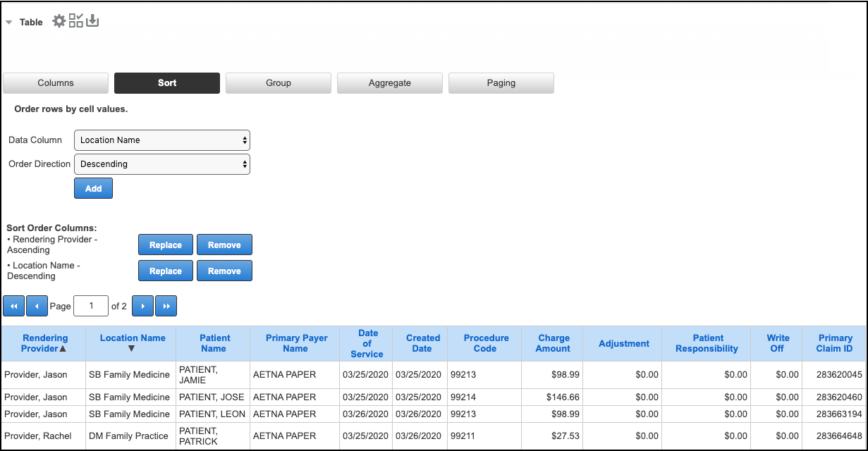
Task: Replace the Location Name sort order
Action: (166, 271)
